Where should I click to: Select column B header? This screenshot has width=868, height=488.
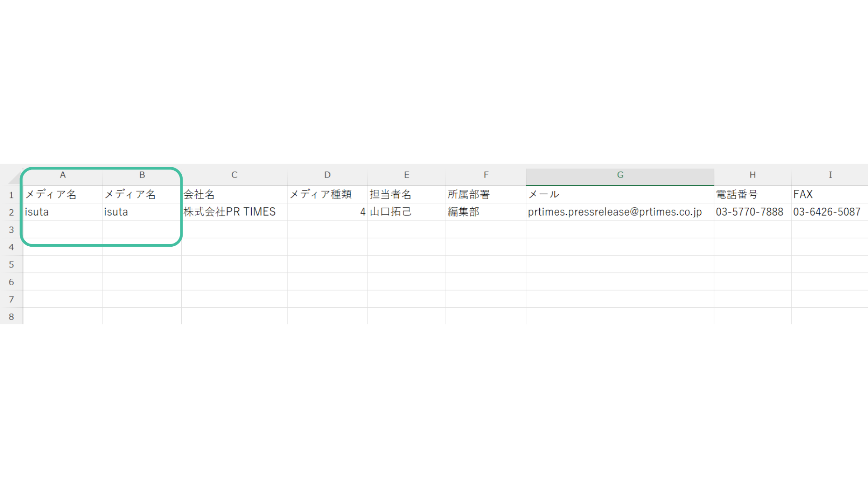[x=142, y=175]
